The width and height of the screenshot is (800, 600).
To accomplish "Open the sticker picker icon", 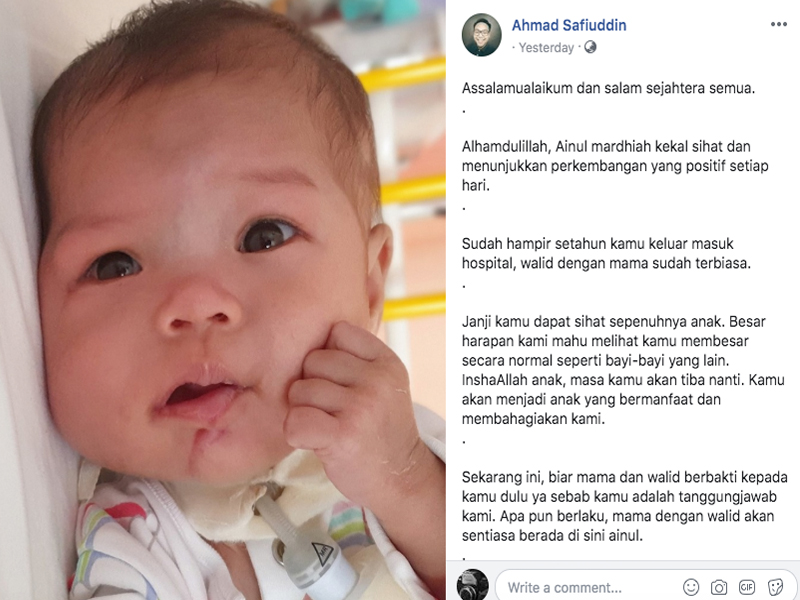I will tap(775, 587).
